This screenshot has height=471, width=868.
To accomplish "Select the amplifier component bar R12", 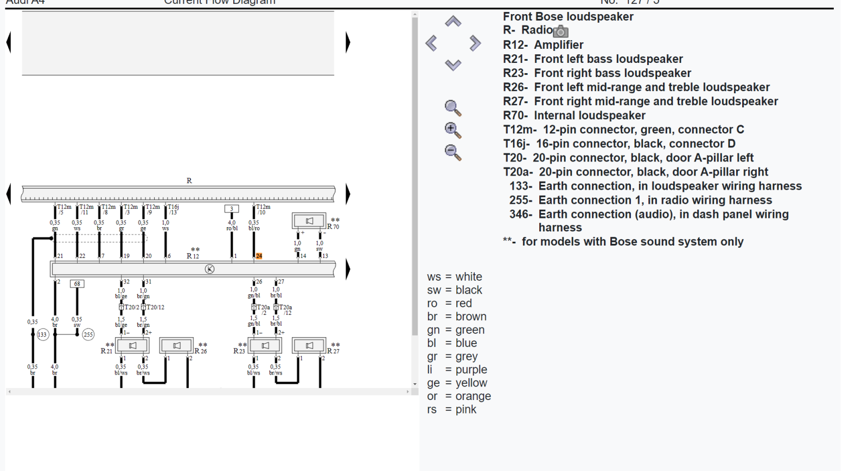I will [193, 269].
